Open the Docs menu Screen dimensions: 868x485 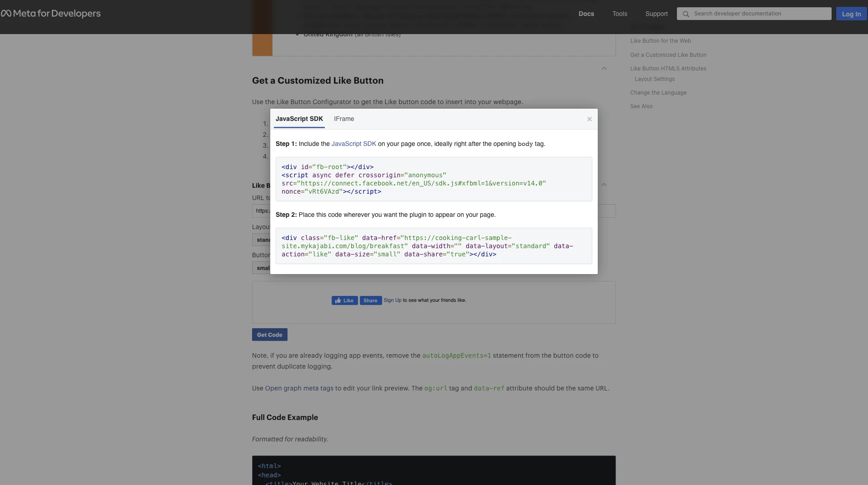coord(586,14)
